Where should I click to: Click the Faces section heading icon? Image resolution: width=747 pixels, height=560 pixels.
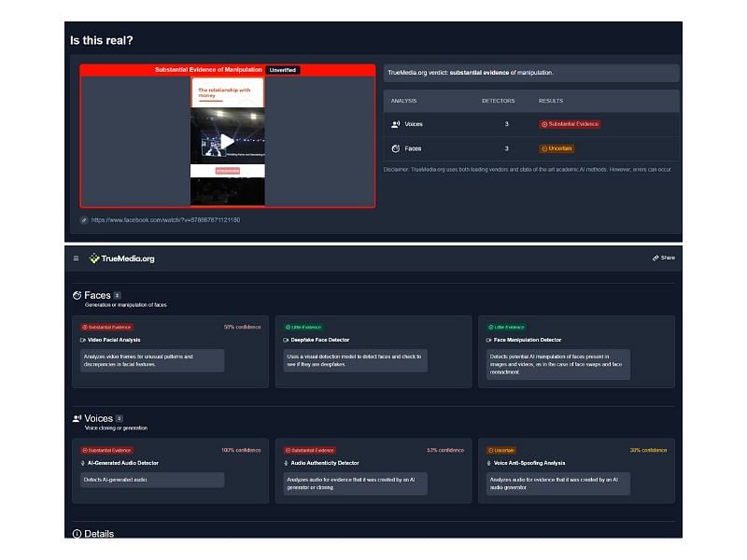77,295
